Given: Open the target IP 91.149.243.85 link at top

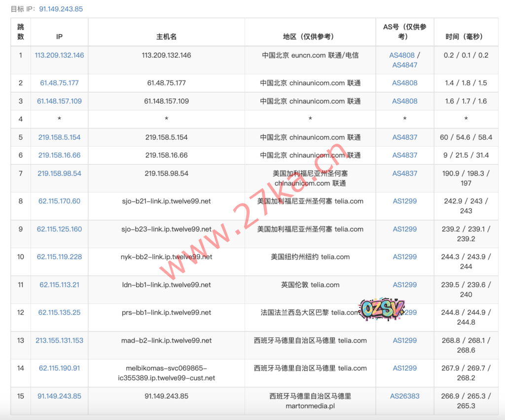Looking at the screenshot, I should tap(61, 9).
